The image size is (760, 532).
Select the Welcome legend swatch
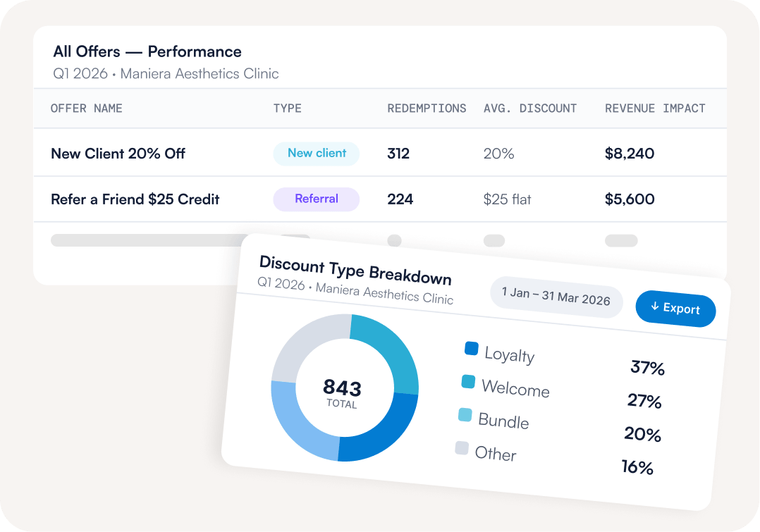[468, 381]
